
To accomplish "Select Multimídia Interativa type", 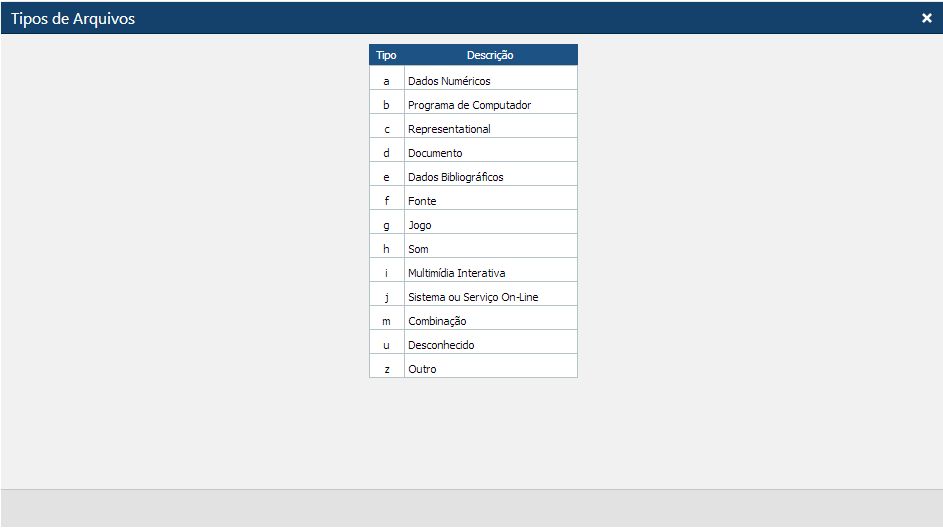I will coord(456,273).
